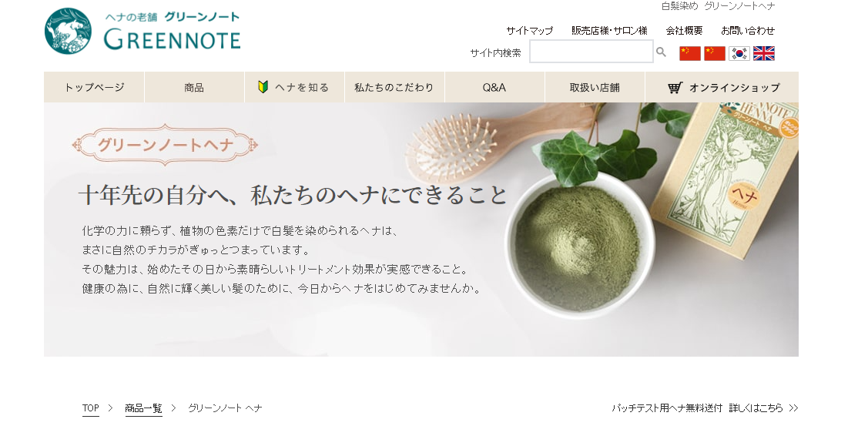868x426 pixels.
Task: Click the search magnifier icon
Action: (661, 52)
